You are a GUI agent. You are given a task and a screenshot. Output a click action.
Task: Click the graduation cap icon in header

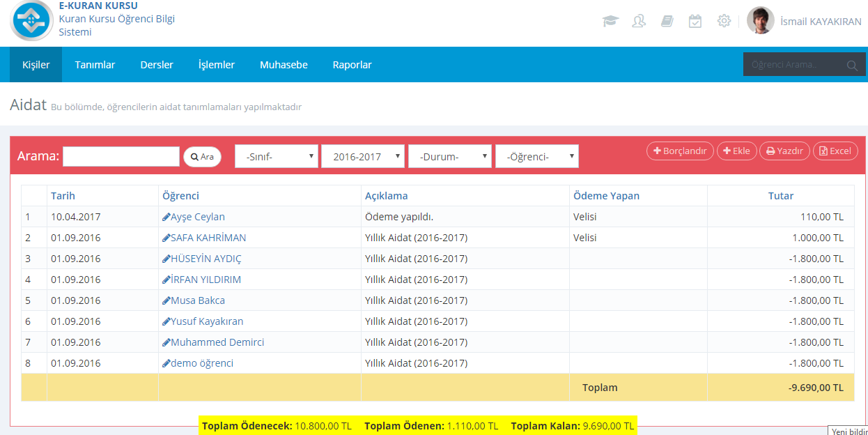tap(610, 21)
